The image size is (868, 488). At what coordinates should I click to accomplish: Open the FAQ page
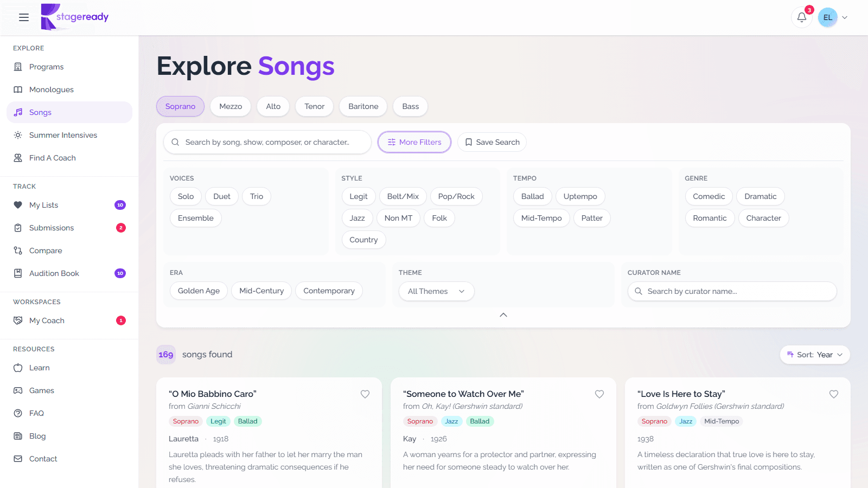coord(69,413)
